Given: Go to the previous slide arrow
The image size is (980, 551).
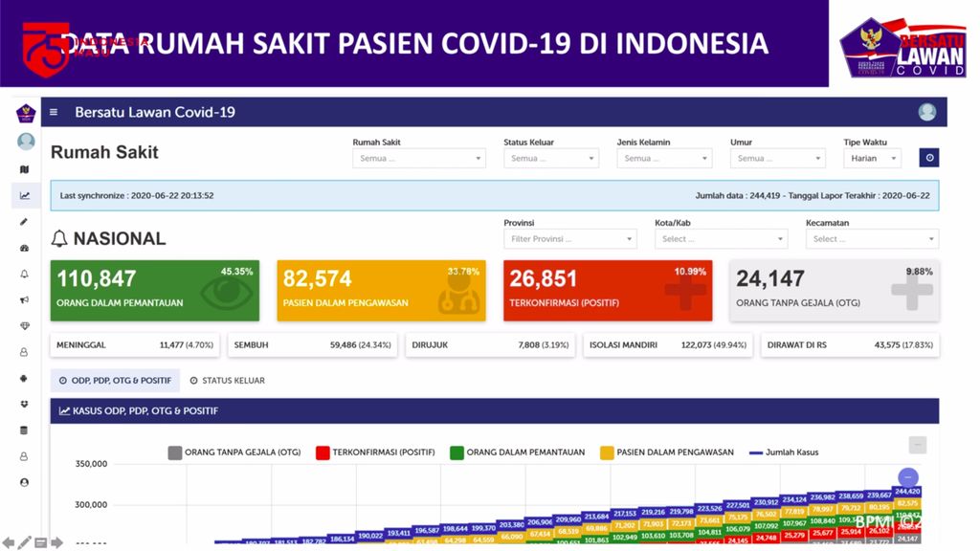Looking at the screenshot, I should click(x=9, y=543).
